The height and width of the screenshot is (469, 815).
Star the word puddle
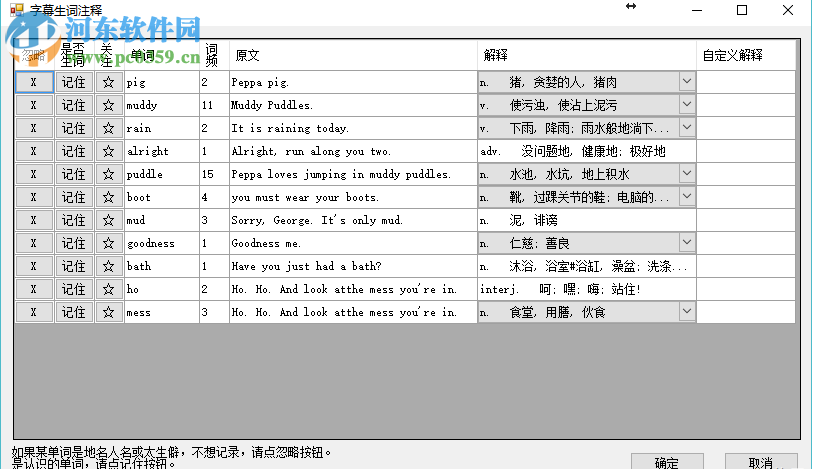pyautogui.click(x=109, y=174)
